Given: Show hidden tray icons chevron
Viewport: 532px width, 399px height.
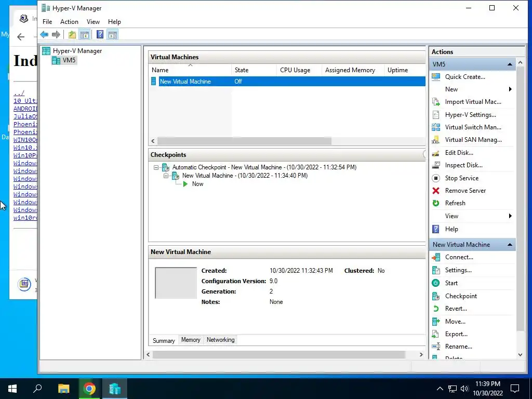Looking at the screenshot, I should click(440, 389).
